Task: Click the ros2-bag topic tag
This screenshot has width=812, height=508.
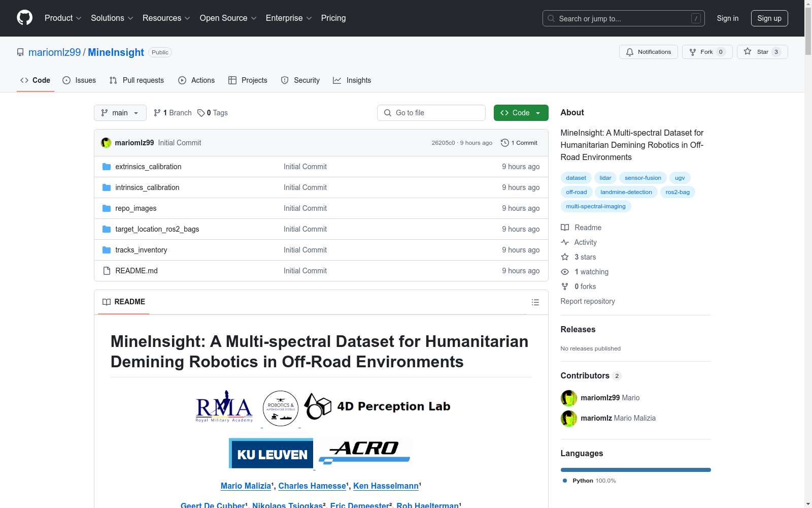Action: coord(678,192)
